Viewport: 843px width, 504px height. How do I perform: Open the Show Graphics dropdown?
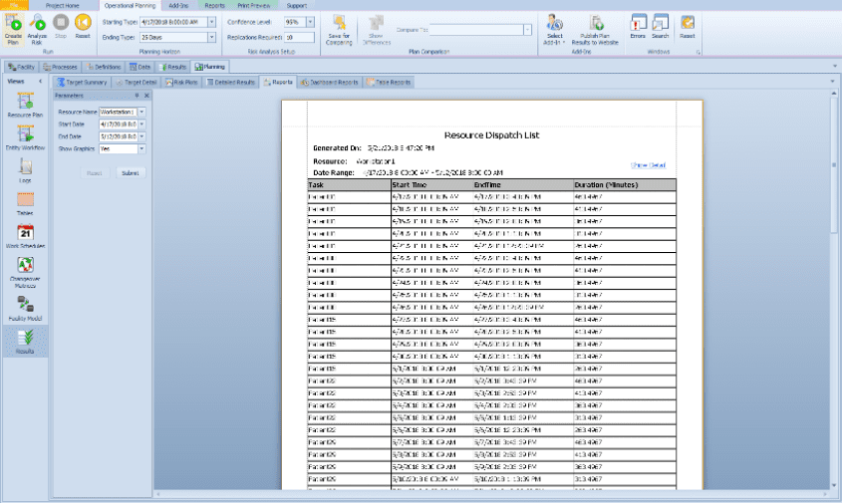click(x=141, y=148)
